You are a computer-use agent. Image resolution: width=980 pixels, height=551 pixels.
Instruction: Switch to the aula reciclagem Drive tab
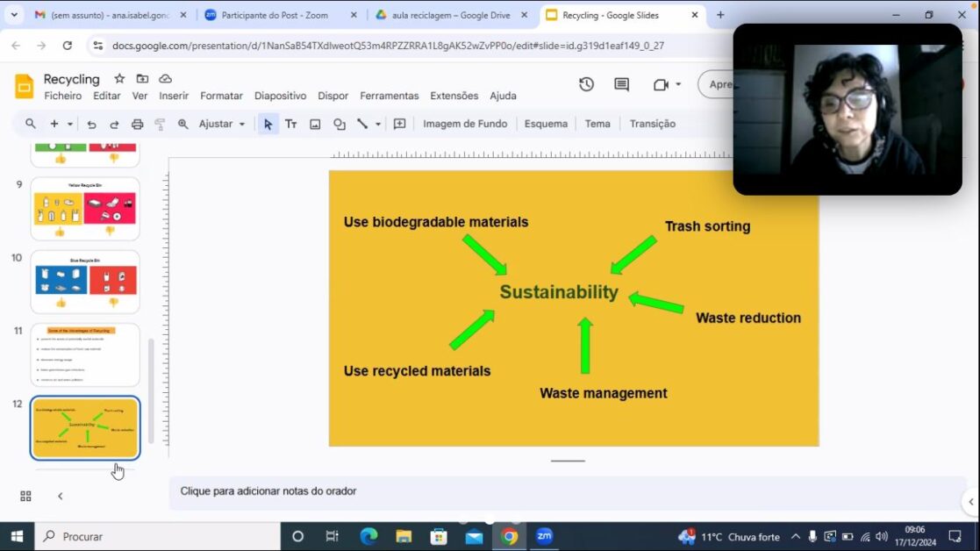click(x=450, y=15)
